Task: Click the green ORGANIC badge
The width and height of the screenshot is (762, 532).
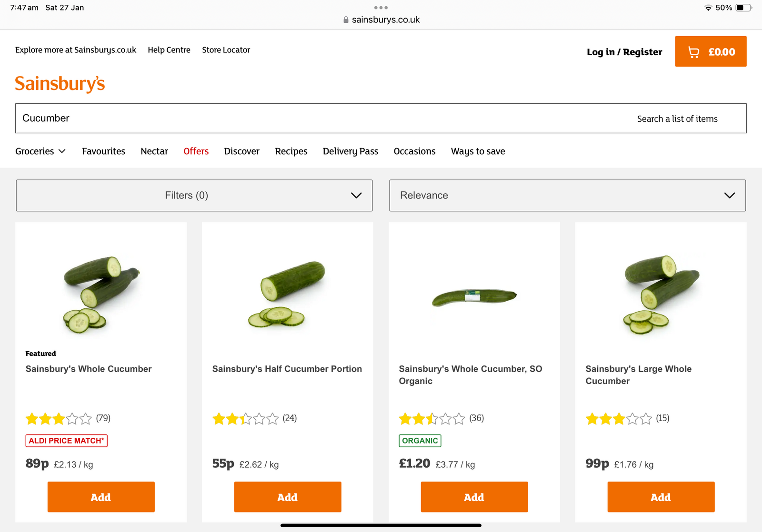Action: tap(420, 441)
